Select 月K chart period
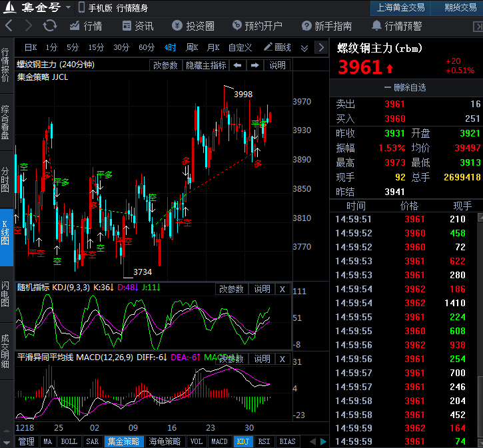The width and height of the screenshot is (483, 448). (213, 47)
